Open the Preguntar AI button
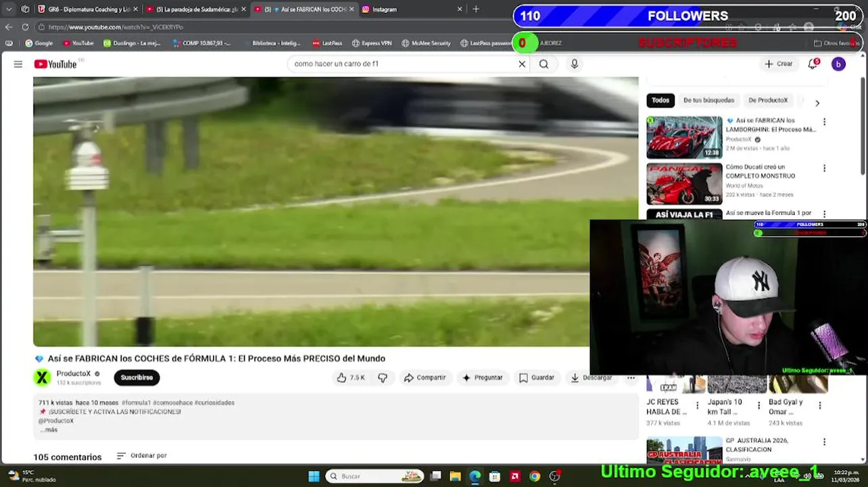The height and width of the screenshot is (487, 868). coord(482,377)
